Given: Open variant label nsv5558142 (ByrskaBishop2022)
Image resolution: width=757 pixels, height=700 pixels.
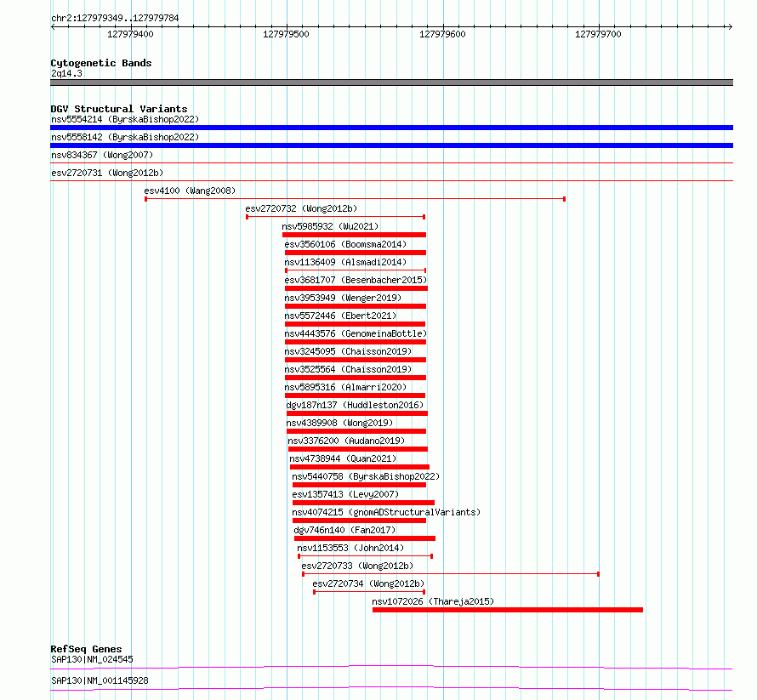Looking at the screenshot, I should click(x=125, y=137).
